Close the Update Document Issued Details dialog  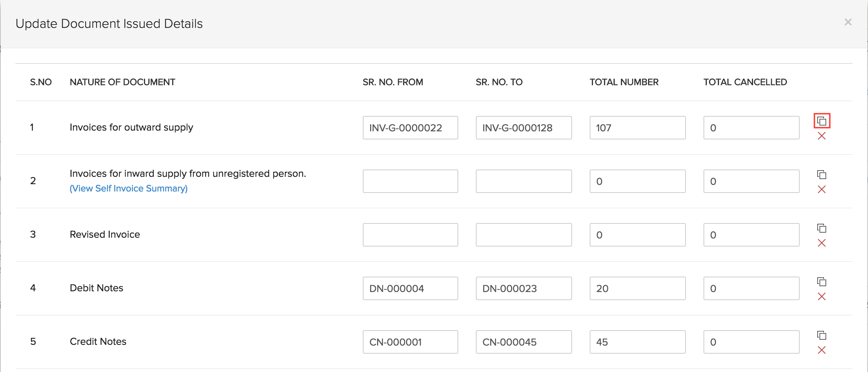[848, 22]
